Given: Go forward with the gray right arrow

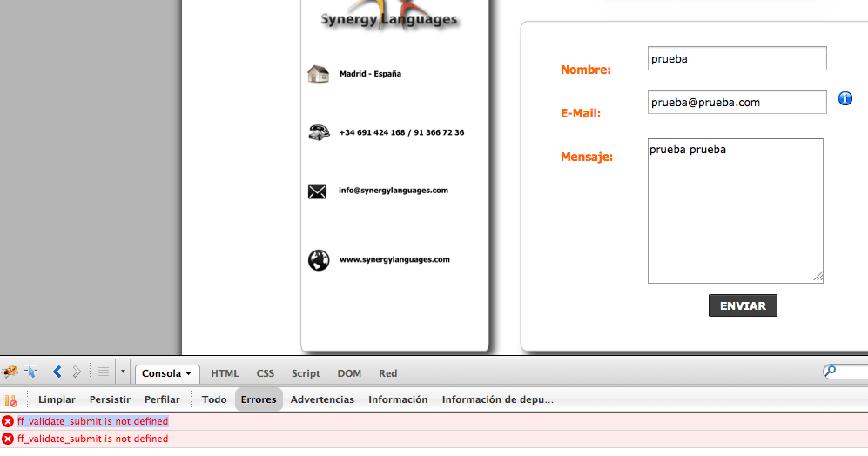Looking at the screenshot, I should pos(77,372).
